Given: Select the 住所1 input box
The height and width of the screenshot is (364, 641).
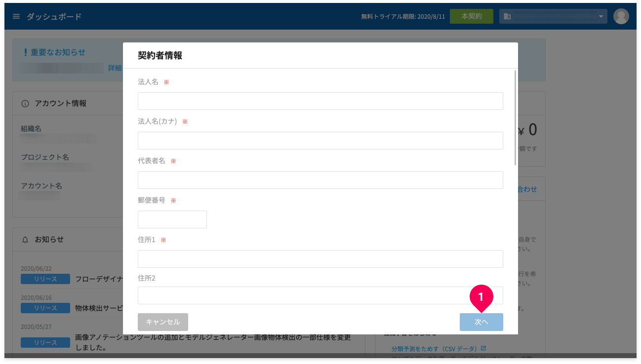Looking at the screenshot, I should [x=320, y=259].
